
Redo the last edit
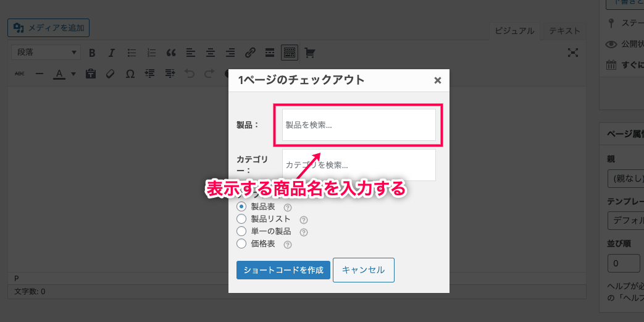click(209, 74)
